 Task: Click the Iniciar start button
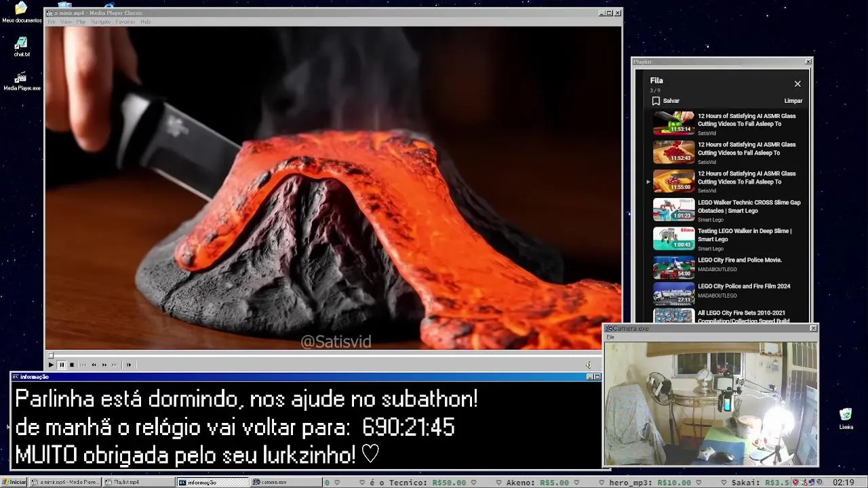(14, 482)
